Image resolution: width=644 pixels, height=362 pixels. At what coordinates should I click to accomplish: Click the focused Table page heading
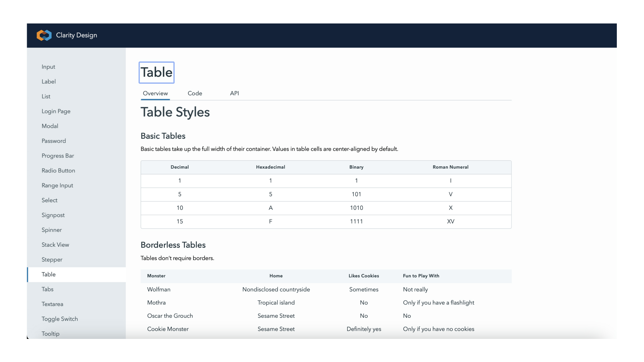(x=157, y=72)
